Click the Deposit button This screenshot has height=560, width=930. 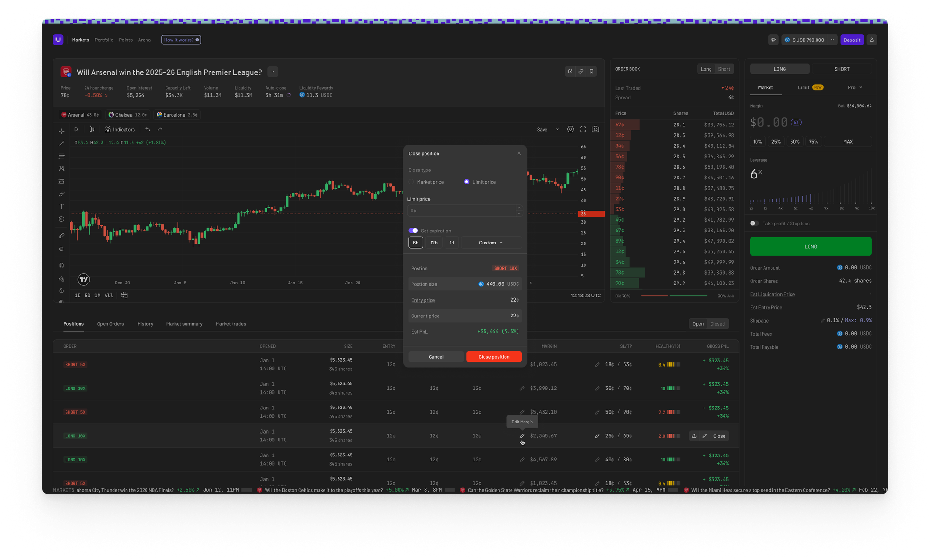pyautogui.click(x=851, y=40)
